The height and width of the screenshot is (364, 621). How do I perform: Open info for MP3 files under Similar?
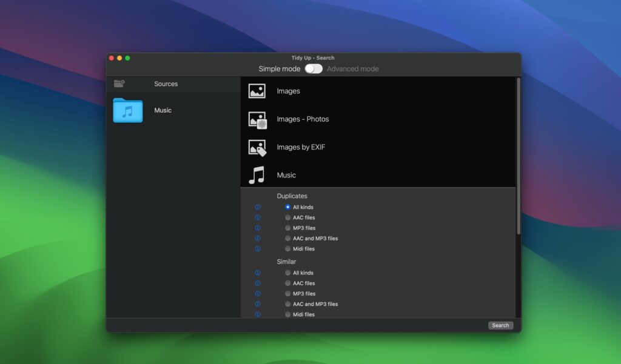(x=258, y=293)
